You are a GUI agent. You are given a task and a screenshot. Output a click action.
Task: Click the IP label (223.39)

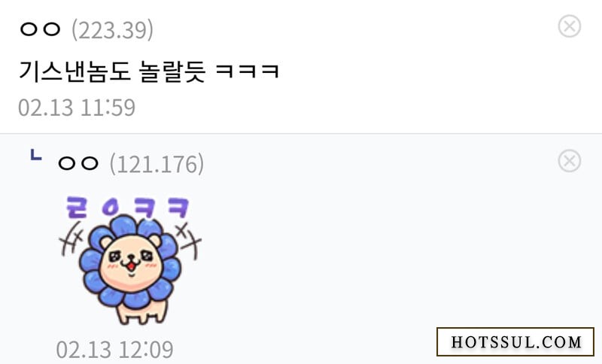tap(112, 30)
